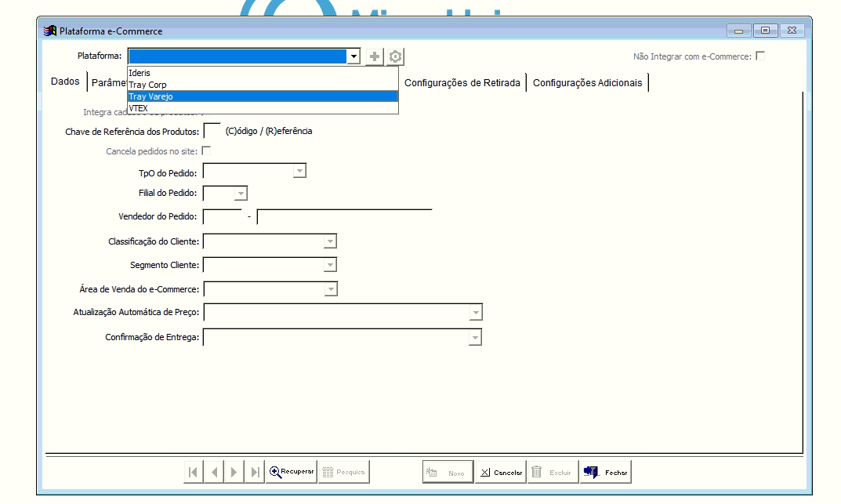Click the Fechar exit button
The image size is (841, 504).
pyautogui.click(x=605, y=472)
